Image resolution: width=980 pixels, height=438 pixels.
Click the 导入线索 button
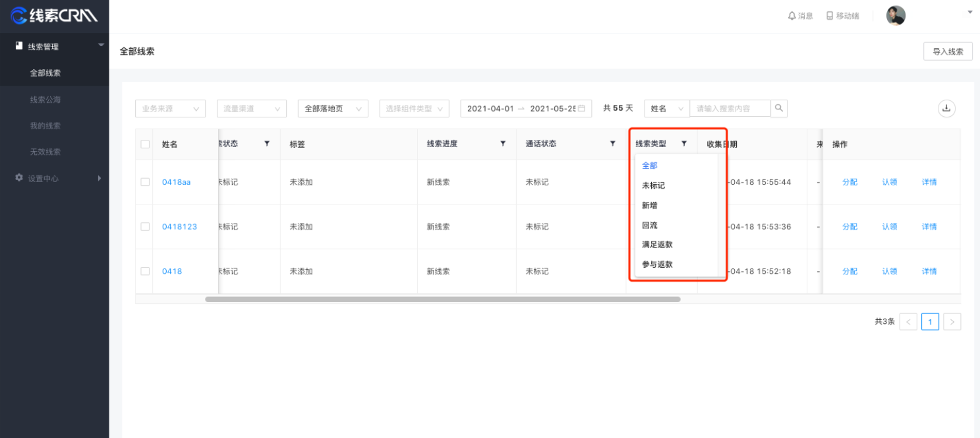[947, 51]
